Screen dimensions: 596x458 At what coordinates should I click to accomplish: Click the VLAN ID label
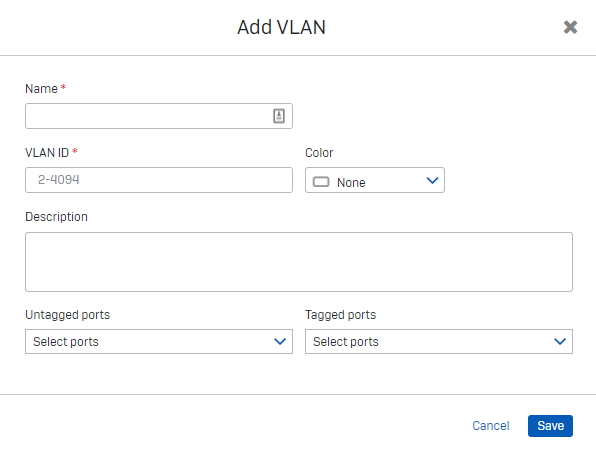[47, 152]
